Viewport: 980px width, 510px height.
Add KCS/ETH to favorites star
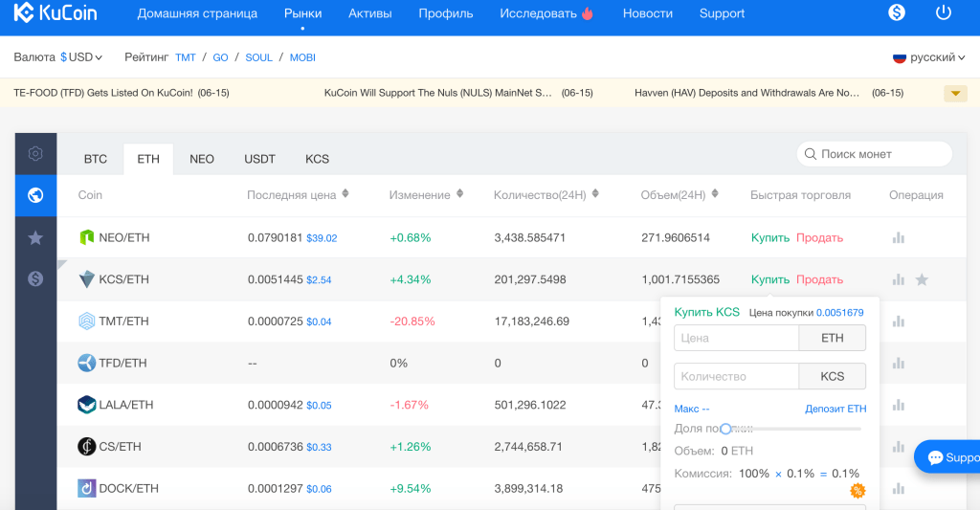pyautogui.click(x=922, y=279)
